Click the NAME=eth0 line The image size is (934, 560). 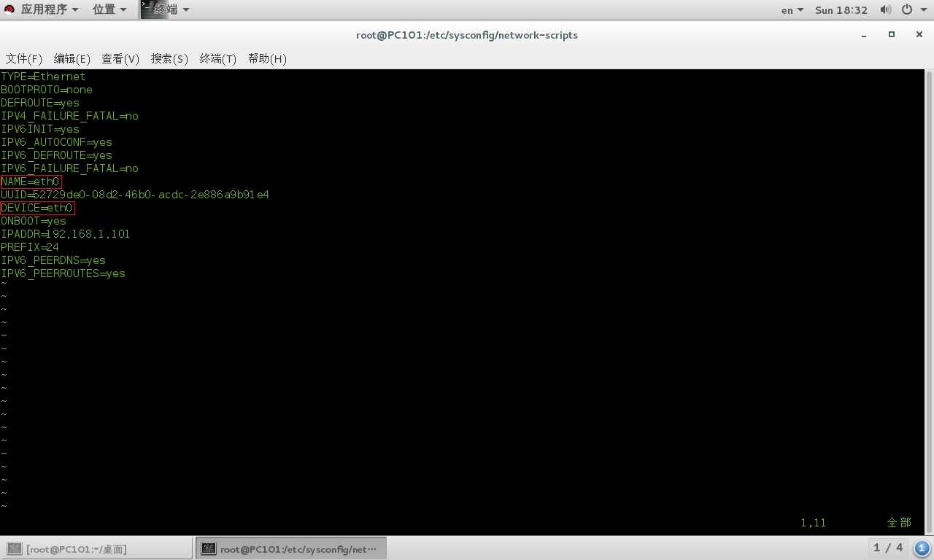(x=31, y=182)
